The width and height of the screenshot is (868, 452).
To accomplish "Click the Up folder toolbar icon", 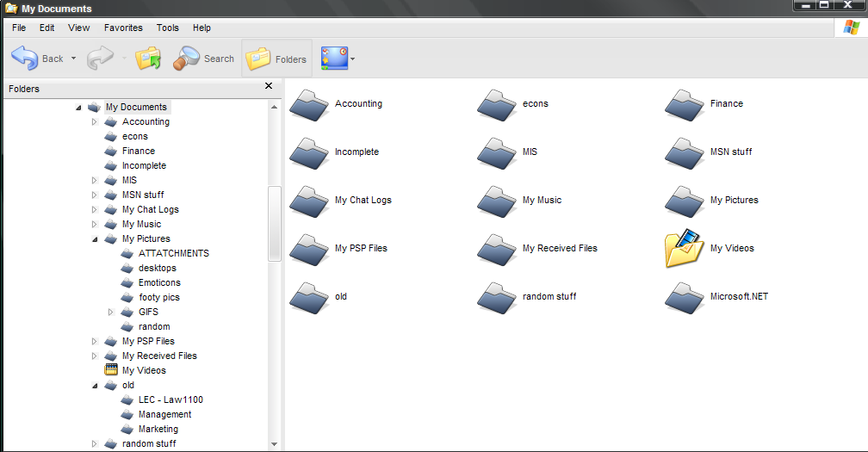I will pos(148,59).
